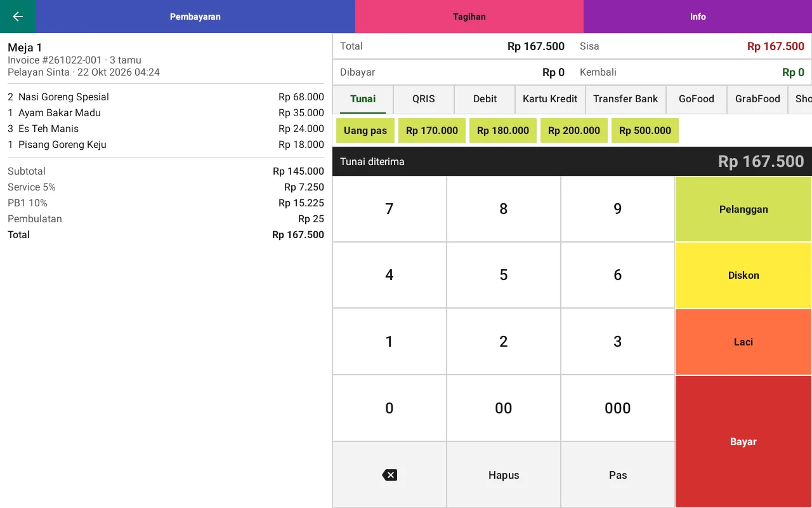Open the cash drawer with Laci

743,342
